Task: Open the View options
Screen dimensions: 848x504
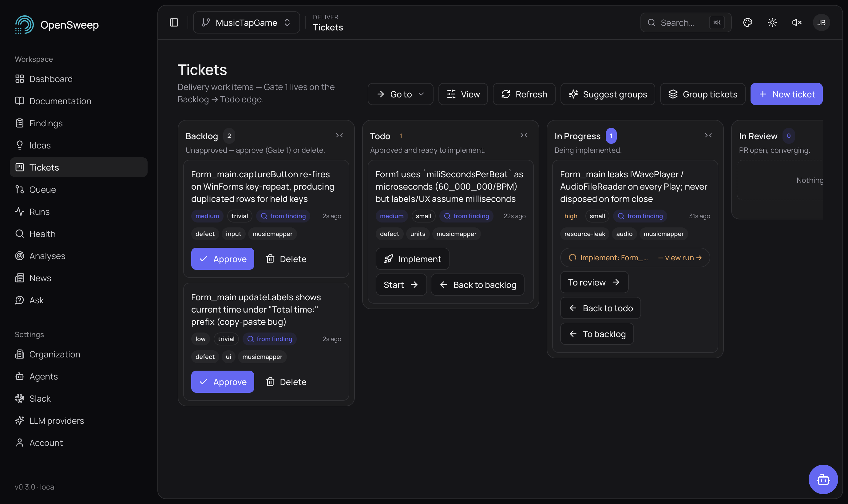Action: pyautogui.click(x=463, y=94)
